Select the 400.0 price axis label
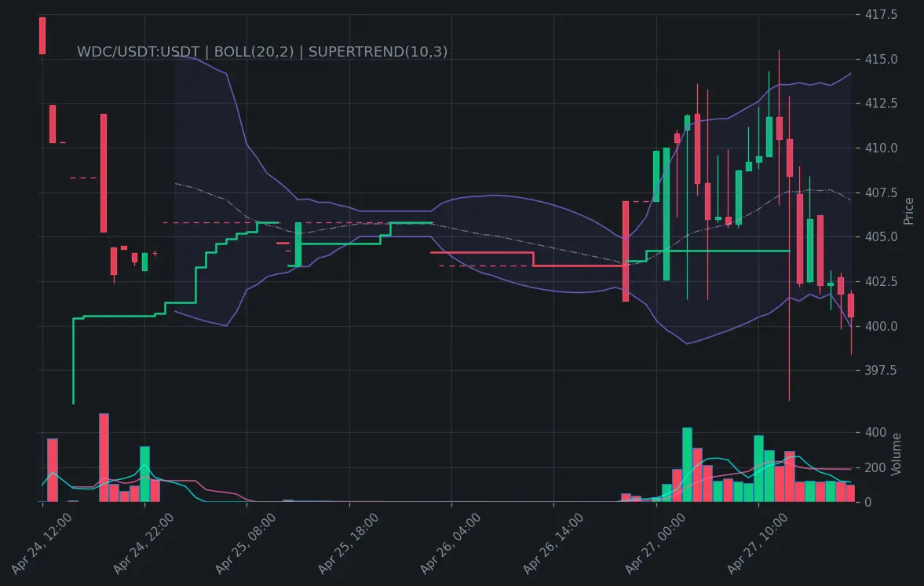 coord(881,326)
